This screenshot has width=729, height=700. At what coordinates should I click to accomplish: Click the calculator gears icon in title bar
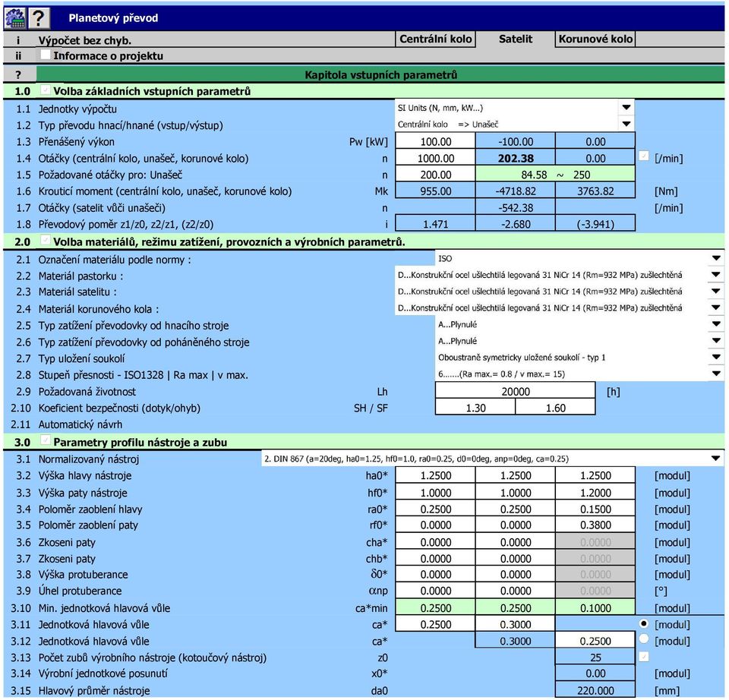(x=15, y=18)
